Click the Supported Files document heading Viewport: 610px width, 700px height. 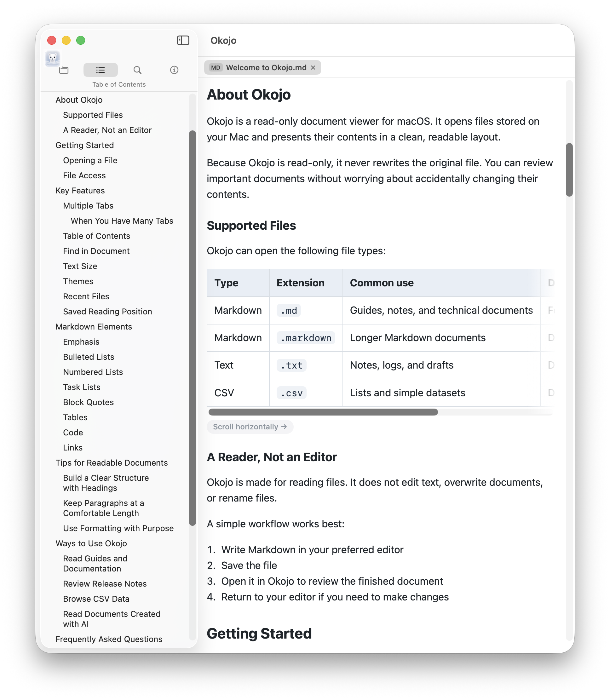click(251, 226)
